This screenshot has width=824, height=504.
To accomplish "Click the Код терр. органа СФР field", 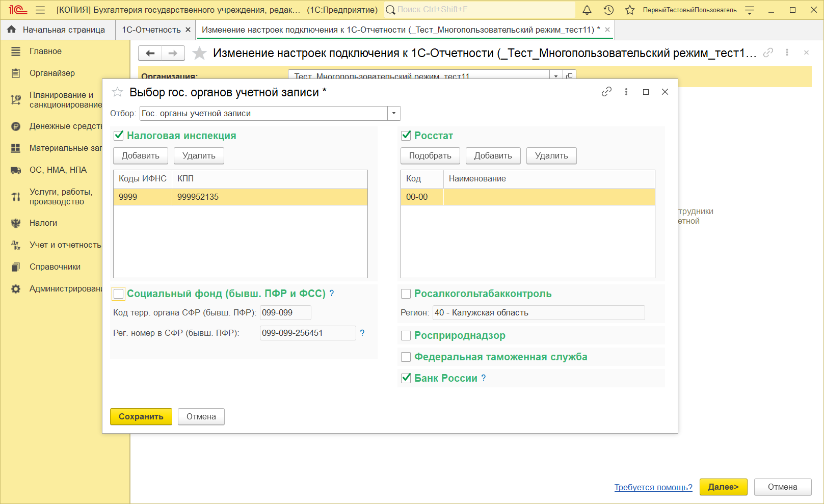I will pos(285,313).
